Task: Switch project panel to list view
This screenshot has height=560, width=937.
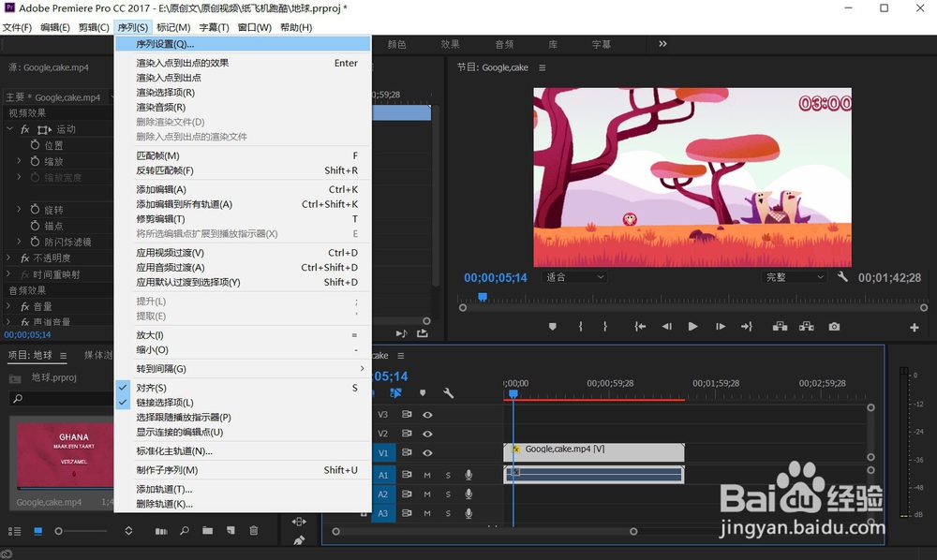Action: coord(14,531)
